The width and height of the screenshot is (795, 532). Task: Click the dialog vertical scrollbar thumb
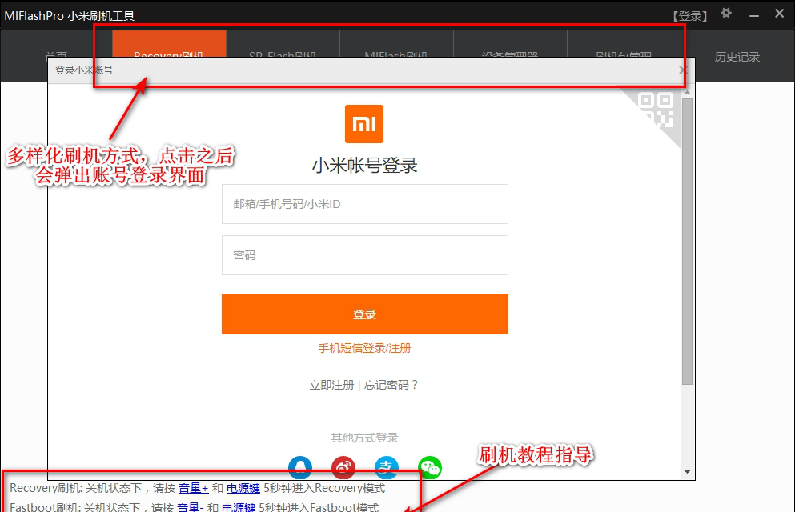coord(687,242)
